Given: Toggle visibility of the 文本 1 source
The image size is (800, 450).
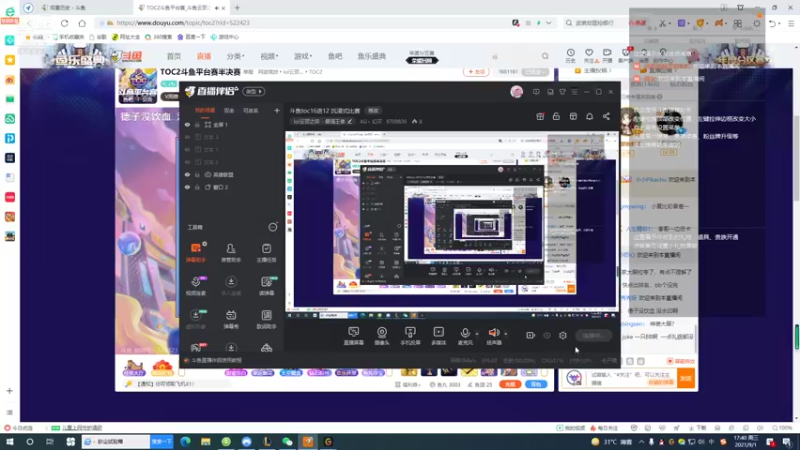Looking at the screenshot, I should 187,149.
